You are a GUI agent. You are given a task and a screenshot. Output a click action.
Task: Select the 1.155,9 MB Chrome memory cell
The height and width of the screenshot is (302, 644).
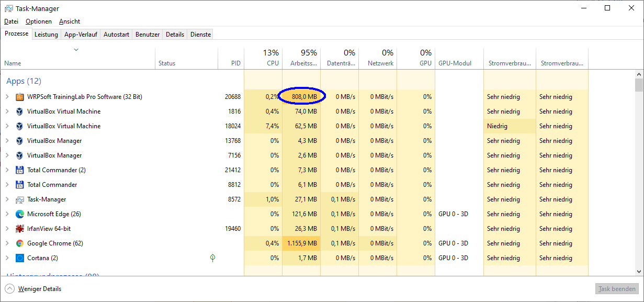301,243
